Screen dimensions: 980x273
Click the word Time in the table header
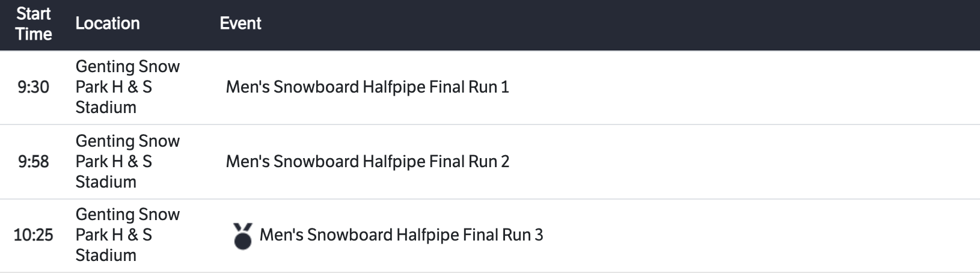[x=34, y=34]
